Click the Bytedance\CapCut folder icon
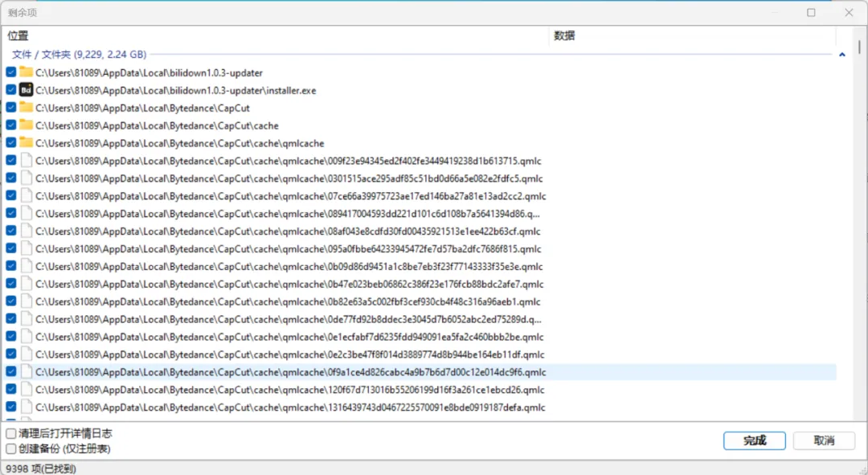The image size is (868, 475). pyautogui.click(x=26, y=108)
